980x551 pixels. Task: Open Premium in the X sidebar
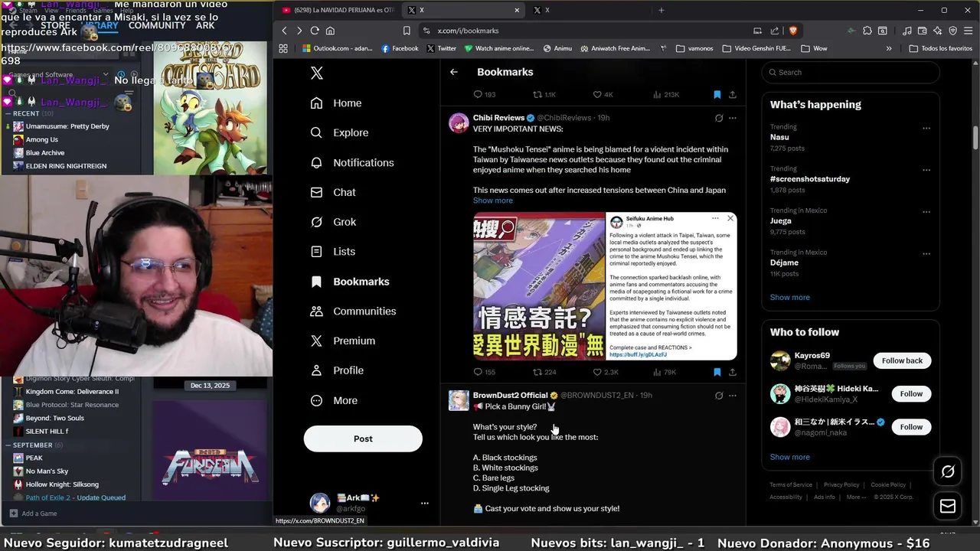(343, 341)
